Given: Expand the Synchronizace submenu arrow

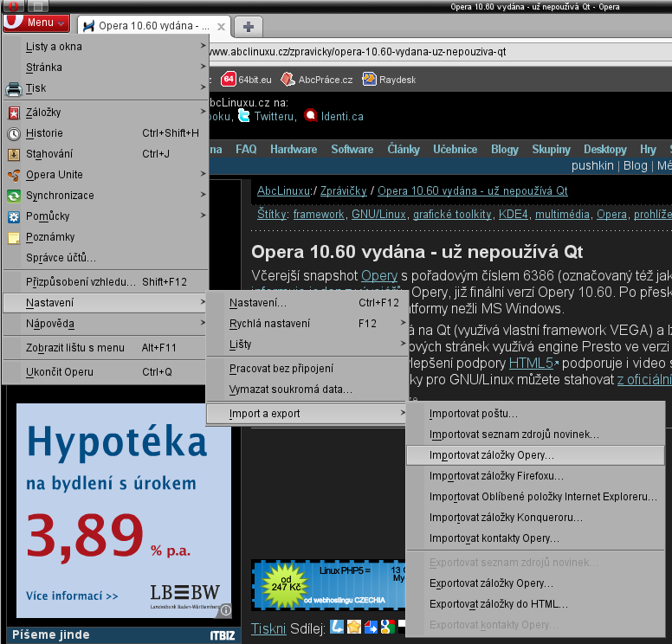Looking at the screenshot, I should (x=204, y=194).
